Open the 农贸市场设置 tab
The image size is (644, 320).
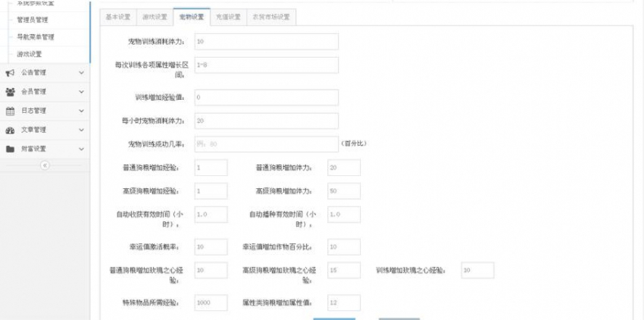tap(271, 17)
